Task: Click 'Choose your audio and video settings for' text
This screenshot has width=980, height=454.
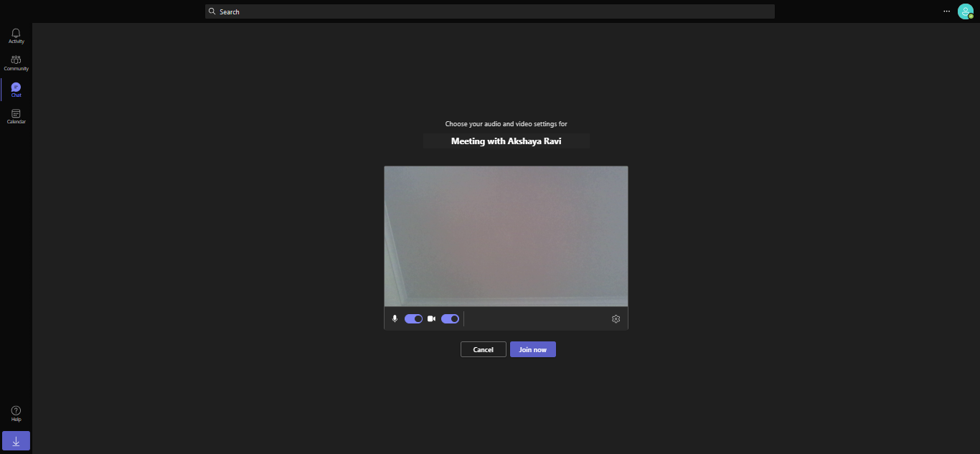Action: coord(506,124)
